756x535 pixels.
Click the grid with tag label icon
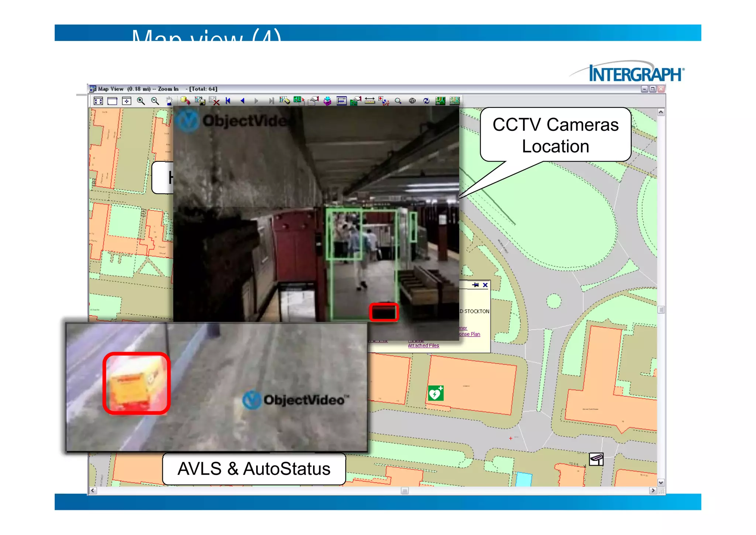point(285,100)
